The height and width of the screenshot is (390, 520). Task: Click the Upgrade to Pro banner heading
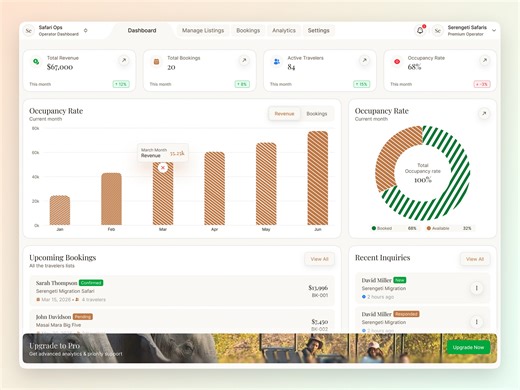tap(54, 346)
